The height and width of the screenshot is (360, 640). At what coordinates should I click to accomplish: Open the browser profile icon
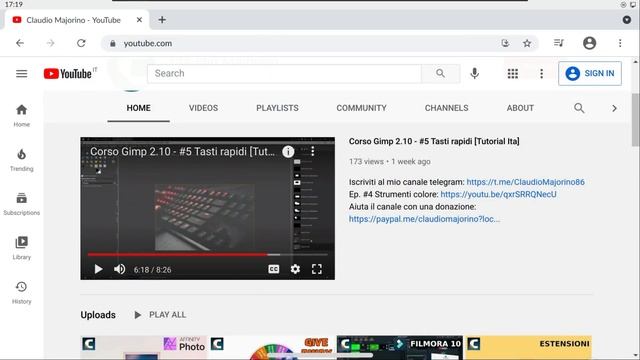589,43
